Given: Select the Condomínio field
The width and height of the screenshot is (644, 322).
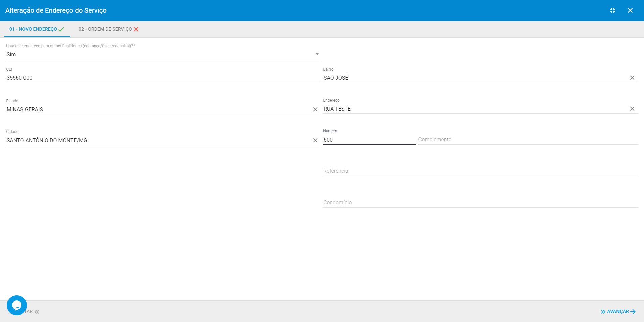Looking at the screenshot, I should [x=480, y=203].
